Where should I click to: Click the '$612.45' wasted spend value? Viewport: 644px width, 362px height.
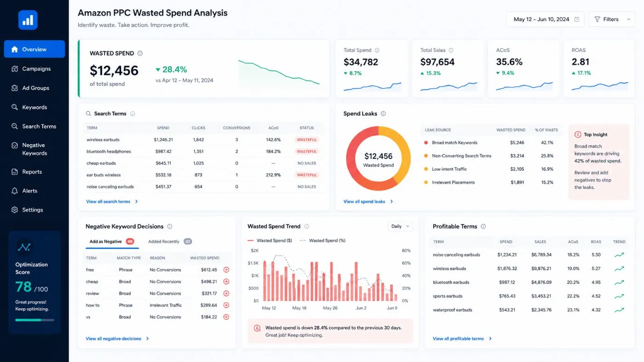click(209, 270)
